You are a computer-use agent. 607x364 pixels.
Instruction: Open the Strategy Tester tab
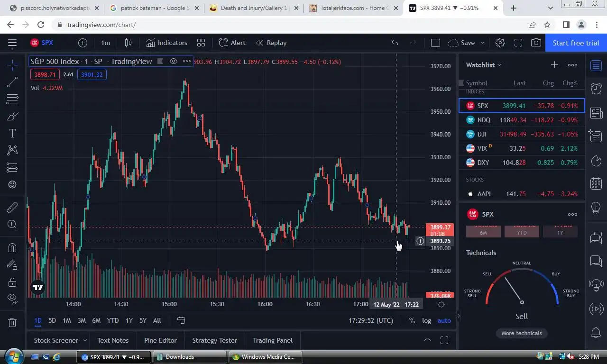click(214, 340)
